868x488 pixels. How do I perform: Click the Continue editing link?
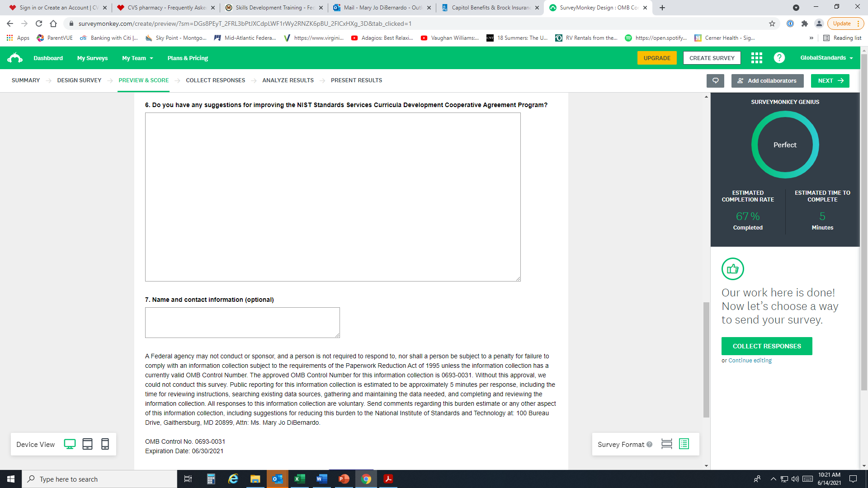point(750,361)
